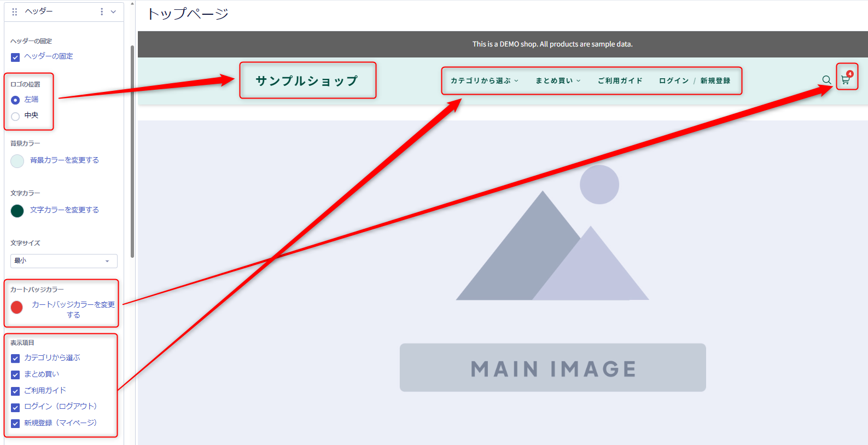Expand the カテゴリから選ぶ navigation menu
The width and height of the screenshot is (868, 445).
pyautogui.click(x=484, y=81)
